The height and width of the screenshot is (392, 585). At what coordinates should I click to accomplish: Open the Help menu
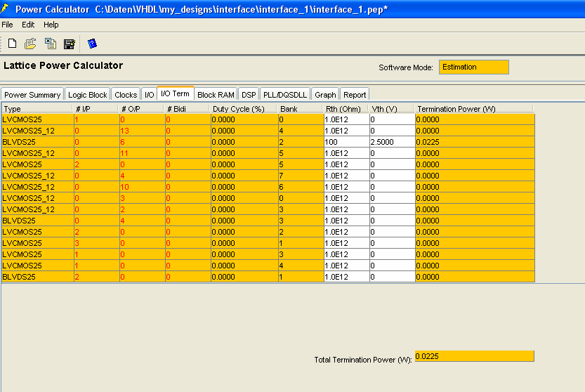pyautogui.click(x=51, y=25)
